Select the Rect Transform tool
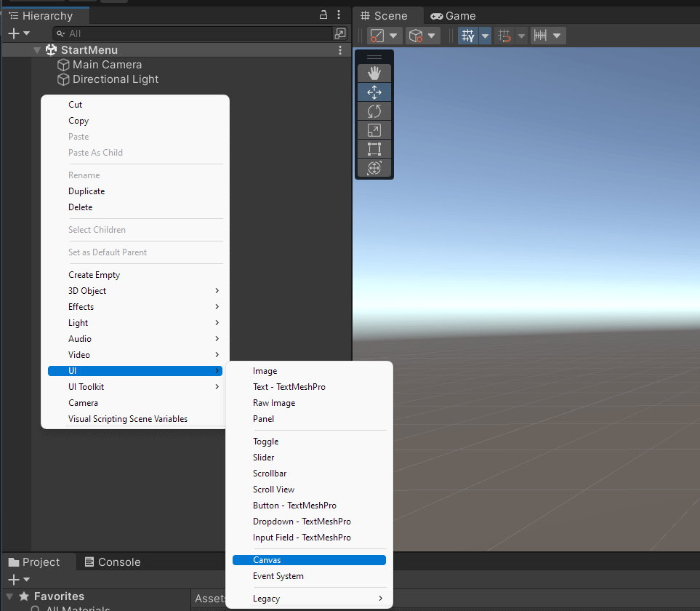This screenshot has height=611, width=700. (374, 149)
